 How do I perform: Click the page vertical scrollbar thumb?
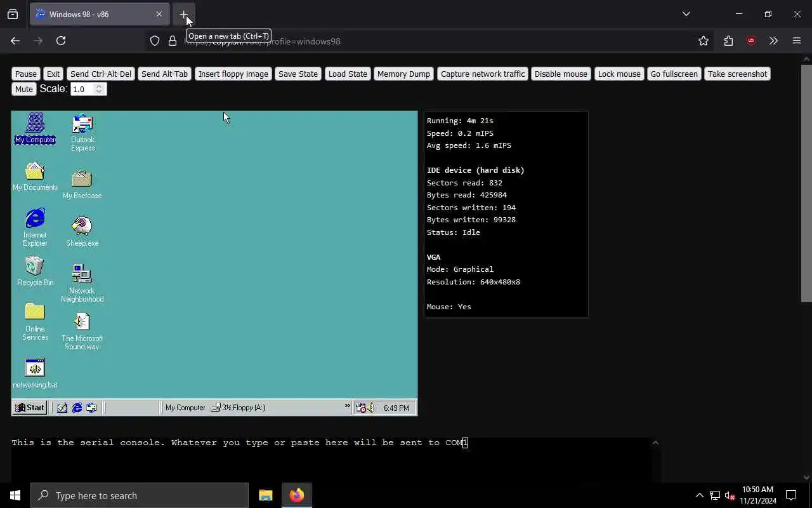point(806,183)
